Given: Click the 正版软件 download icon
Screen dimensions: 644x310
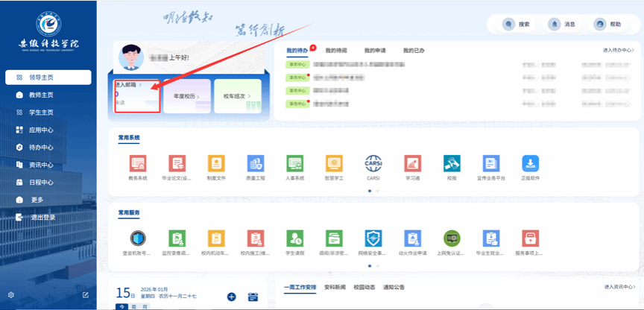Looking at the screenshot, I should pos(530,164).
